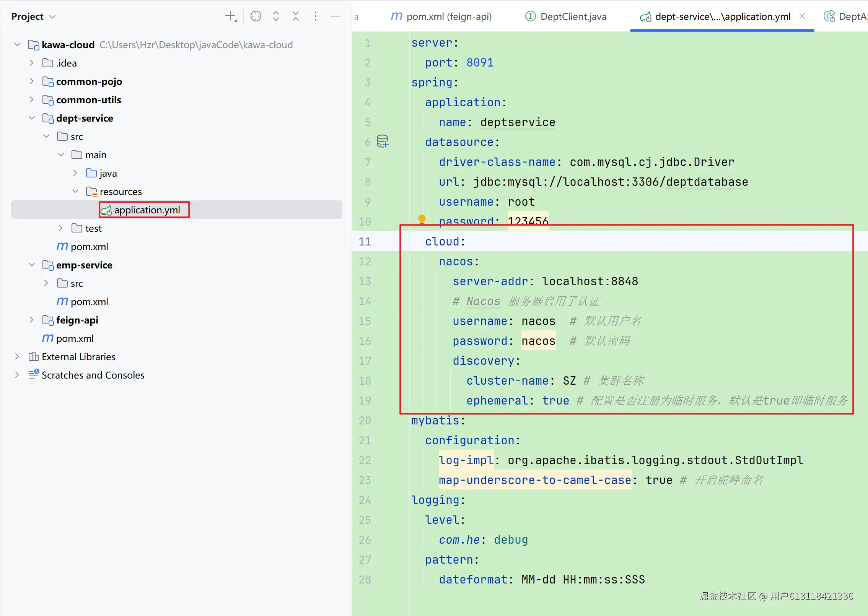This screenshot has height=616, width=868.
Task: Click the add new file plus icon
Action: click(x=231, y=16)
